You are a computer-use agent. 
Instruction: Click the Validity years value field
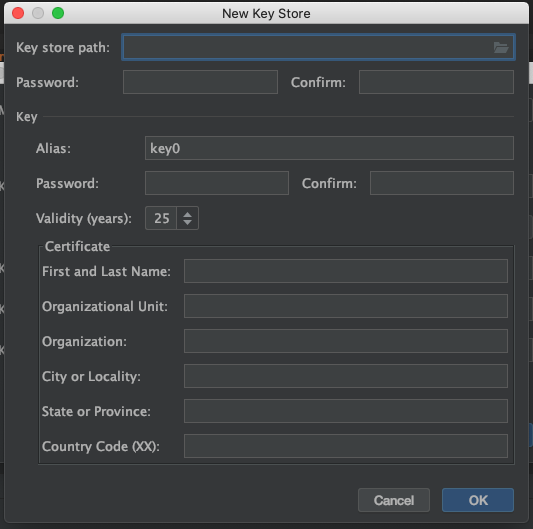pos(161,218)
